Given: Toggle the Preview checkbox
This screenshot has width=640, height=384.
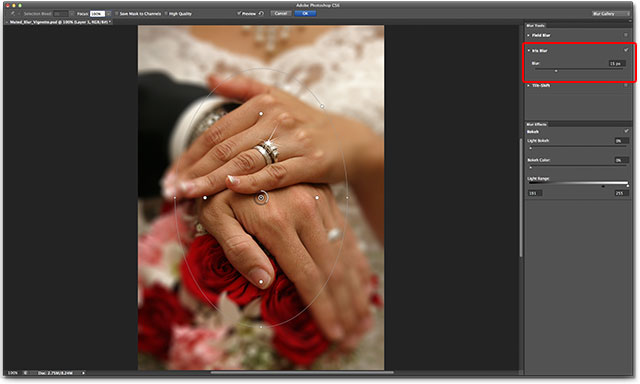Looking at the screenshot, I should coord(239,13).
